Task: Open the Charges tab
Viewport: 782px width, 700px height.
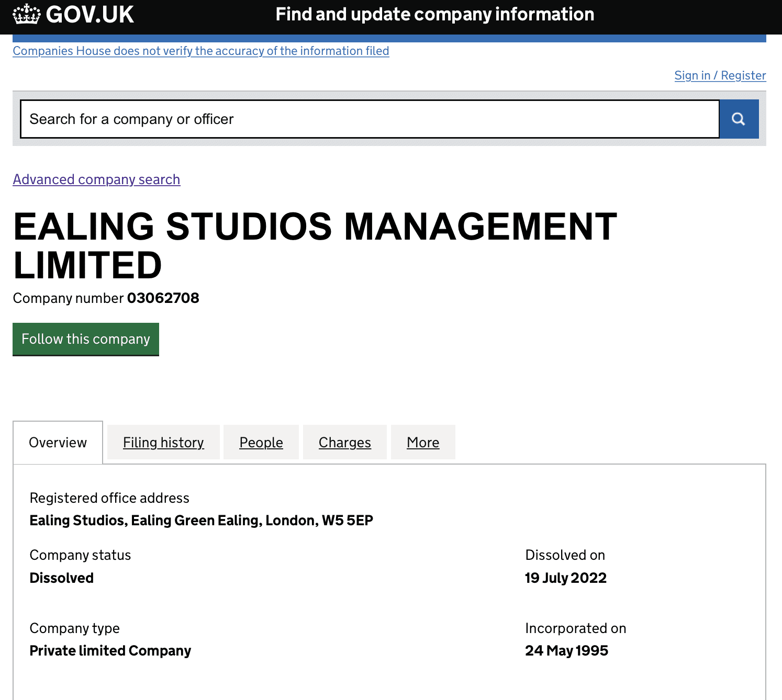Action: [345, 443]
